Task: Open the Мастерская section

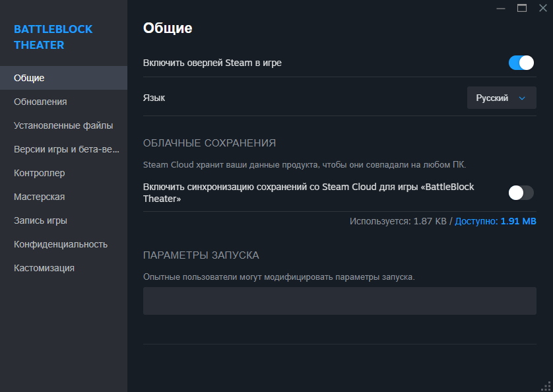Action: click(x=63, y=197)
